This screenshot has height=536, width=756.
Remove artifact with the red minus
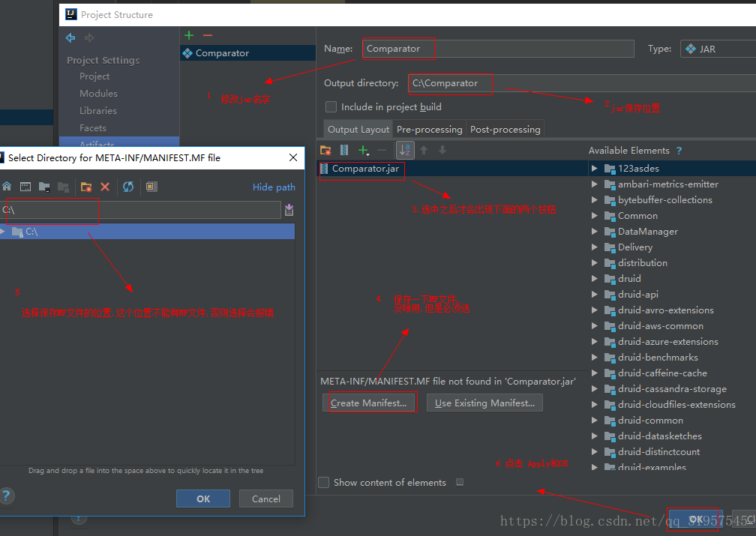point(208,35)
